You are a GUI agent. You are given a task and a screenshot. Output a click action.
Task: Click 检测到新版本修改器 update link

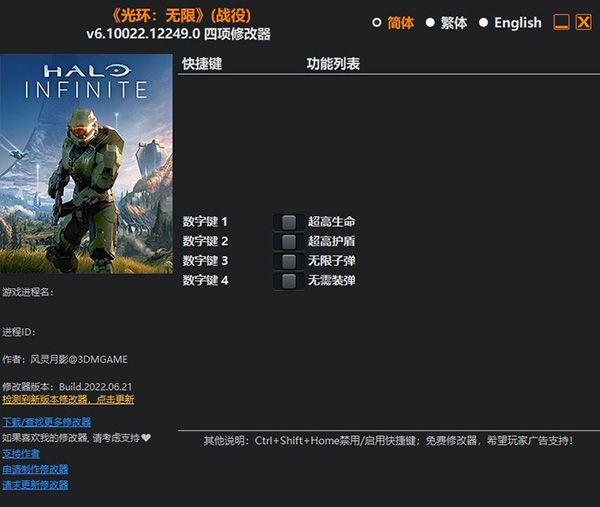[x=68, y=399]
